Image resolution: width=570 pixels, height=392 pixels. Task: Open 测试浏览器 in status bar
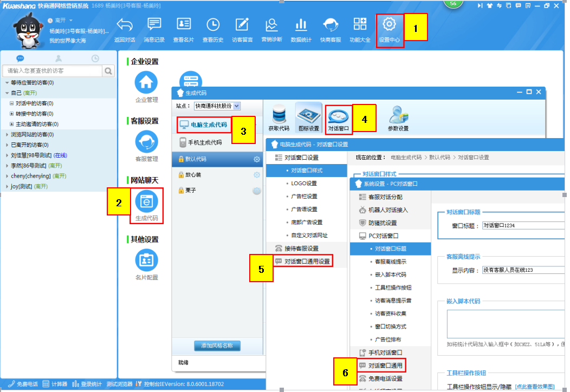120,384
